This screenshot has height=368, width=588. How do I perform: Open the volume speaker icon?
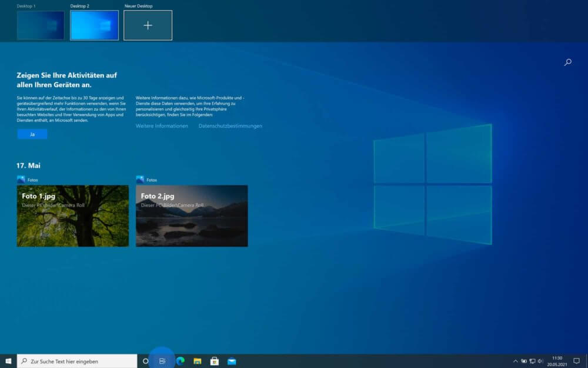click(540, 362)
